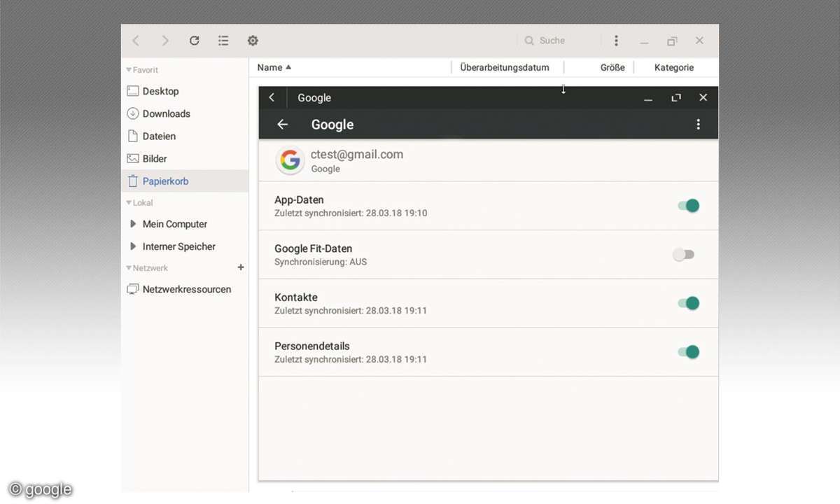Image resolution: width=840 pixels, height=504 pixels.
Task: Go forward in the file manager toolbar
Action: point(165,41)
